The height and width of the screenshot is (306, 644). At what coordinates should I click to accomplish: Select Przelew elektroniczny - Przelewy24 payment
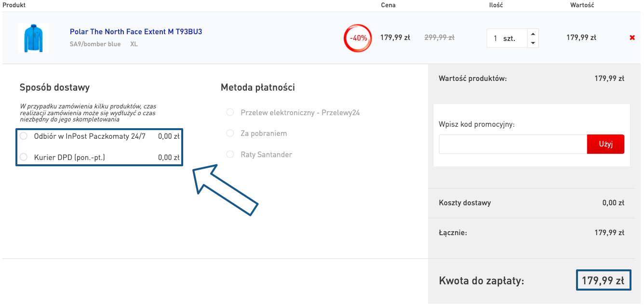pos(230,113)
